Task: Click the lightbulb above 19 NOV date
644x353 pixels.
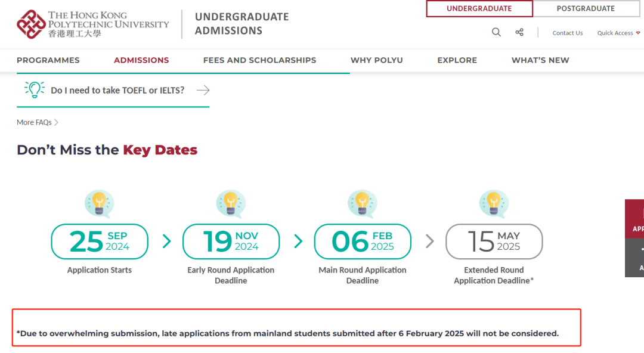Action: (x=231, y=203)
